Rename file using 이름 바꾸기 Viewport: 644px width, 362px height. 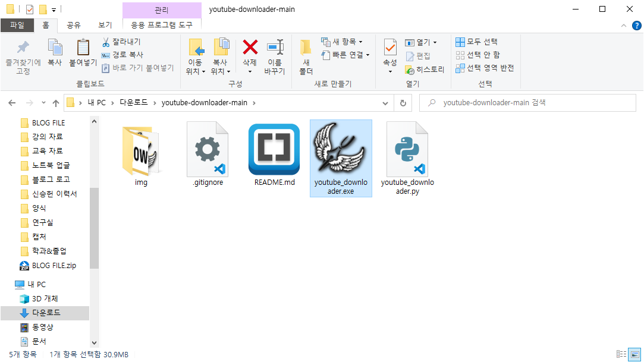click(x=275, y=56)
